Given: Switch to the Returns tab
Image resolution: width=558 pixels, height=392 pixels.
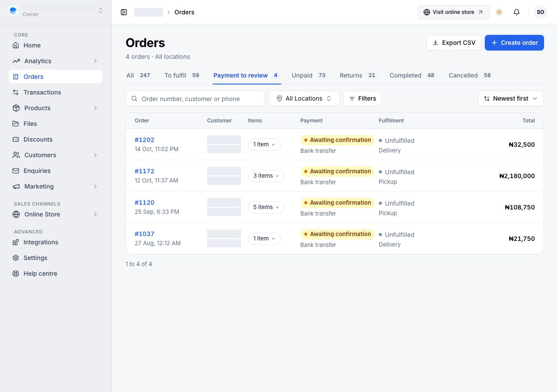Looking at the screenshot, I should 357,75.
